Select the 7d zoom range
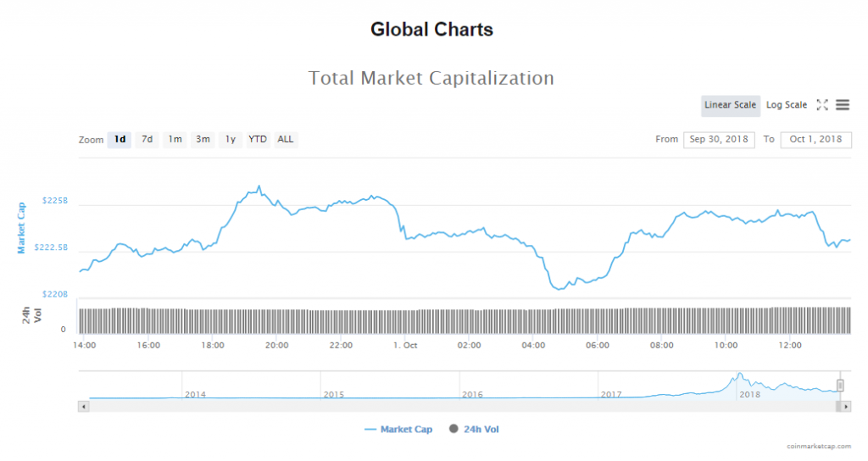This screenshot has width=868, height=461. (x=147, y=139)
